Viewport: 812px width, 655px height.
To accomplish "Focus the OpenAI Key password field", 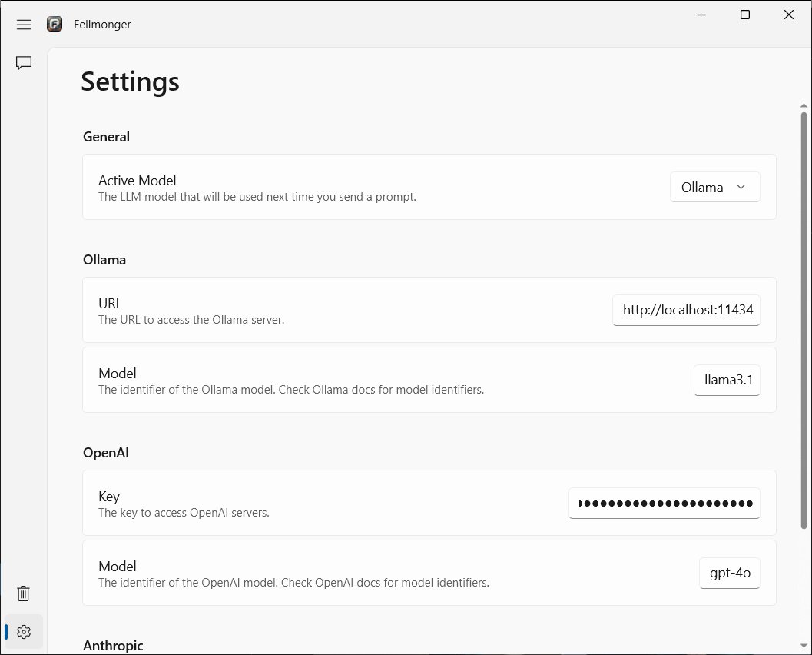I will click(x=665, y=504).
